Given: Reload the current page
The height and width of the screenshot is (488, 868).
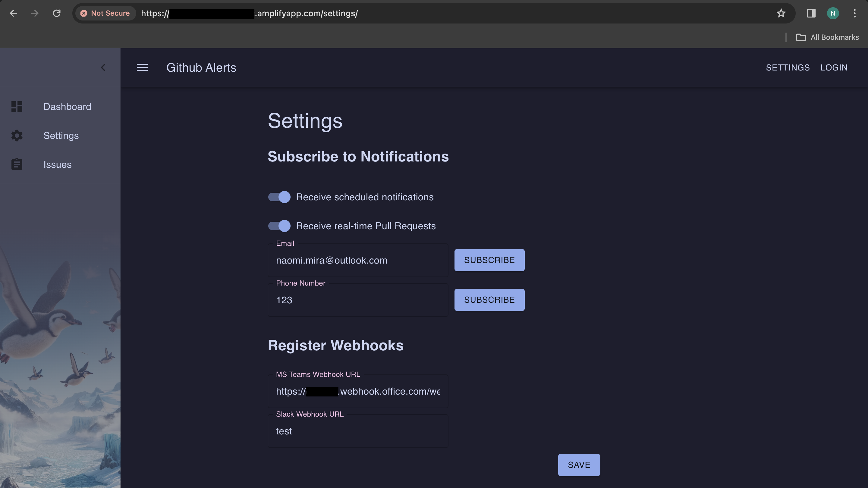Looking at the screenshot, I should coord(57,13).
